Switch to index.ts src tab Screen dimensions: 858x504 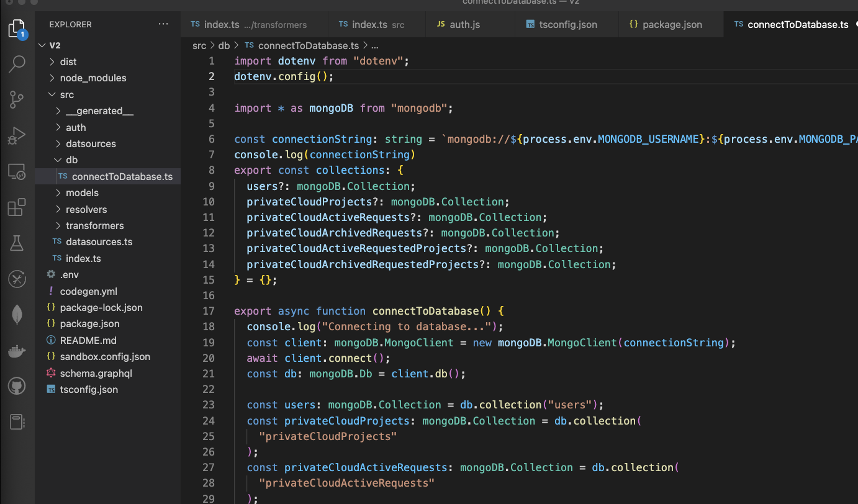pyautogui.click(x=377, y=25)
